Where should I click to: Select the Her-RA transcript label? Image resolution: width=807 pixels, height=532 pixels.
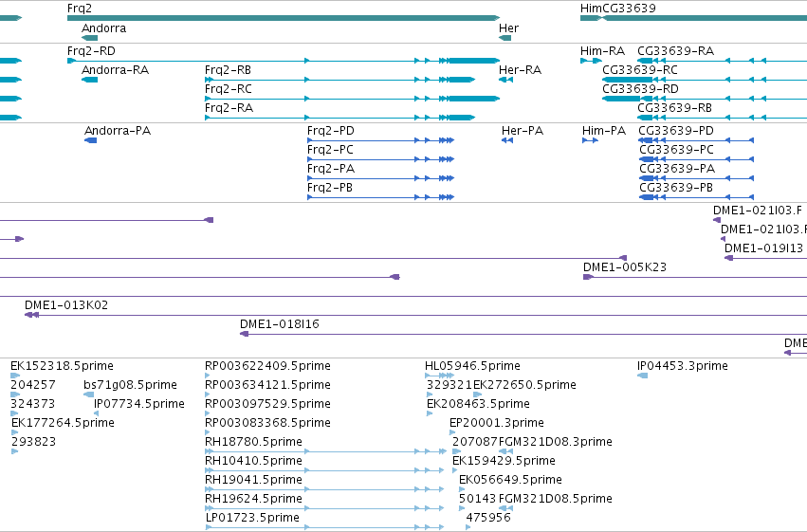point(520,70)
